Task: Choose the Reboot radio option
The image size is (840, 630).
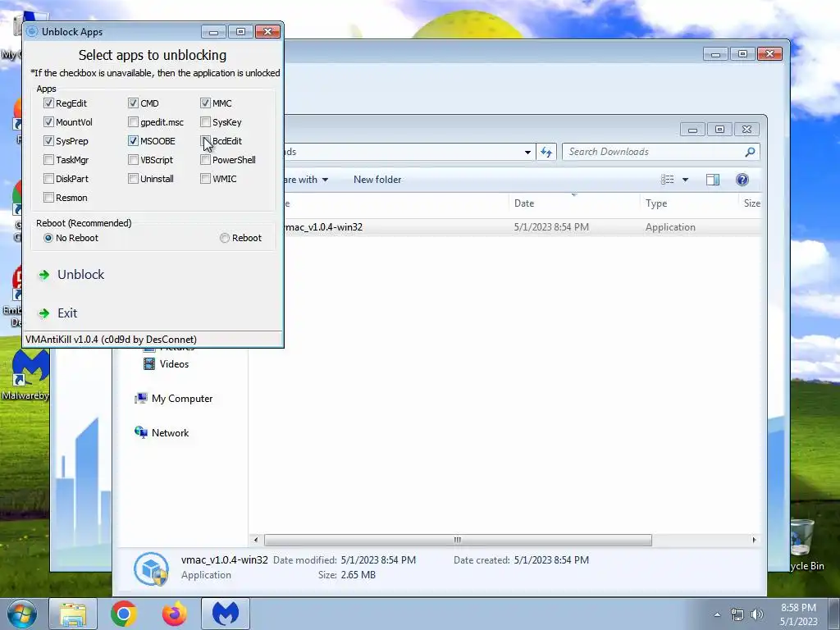Action: [225, 238]
